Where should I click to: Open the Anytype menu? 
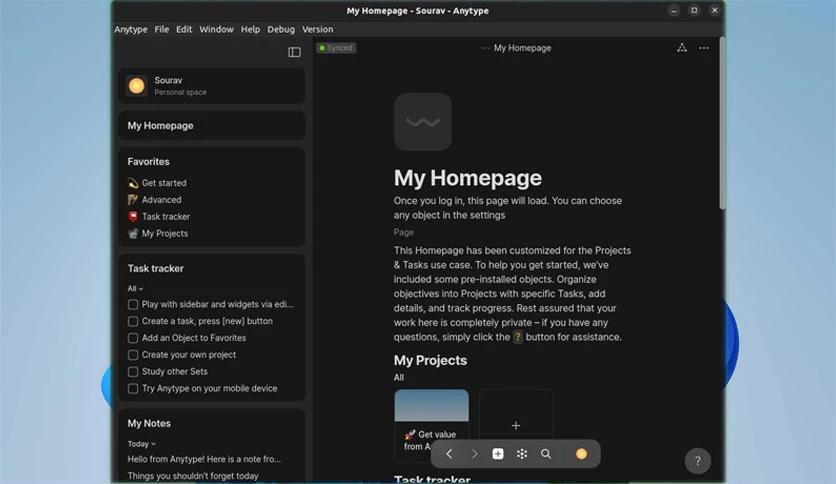131,29
